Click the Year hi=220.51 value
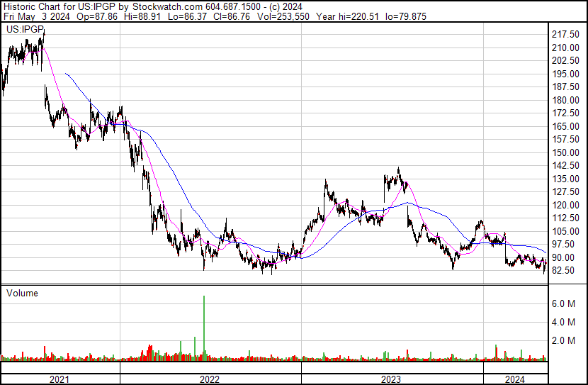The width and height of the screenshot is (588, 385). pyautogui.click(x=347, y=16)
